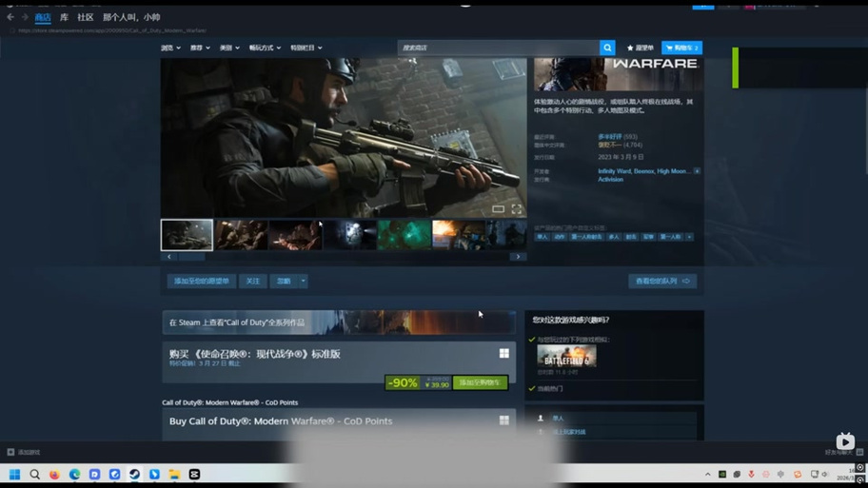Image resolution: width=868 pixels, height=488 pixels.
Task: Expand the 畅玩方式 store menu dropdown
Action: tap(265, 49)
